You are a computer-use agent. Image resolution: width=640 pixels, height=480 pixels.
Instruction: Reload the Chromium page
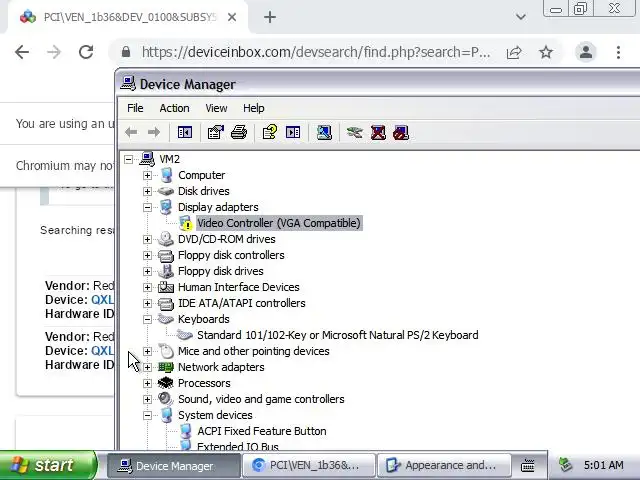click(86, 52)
